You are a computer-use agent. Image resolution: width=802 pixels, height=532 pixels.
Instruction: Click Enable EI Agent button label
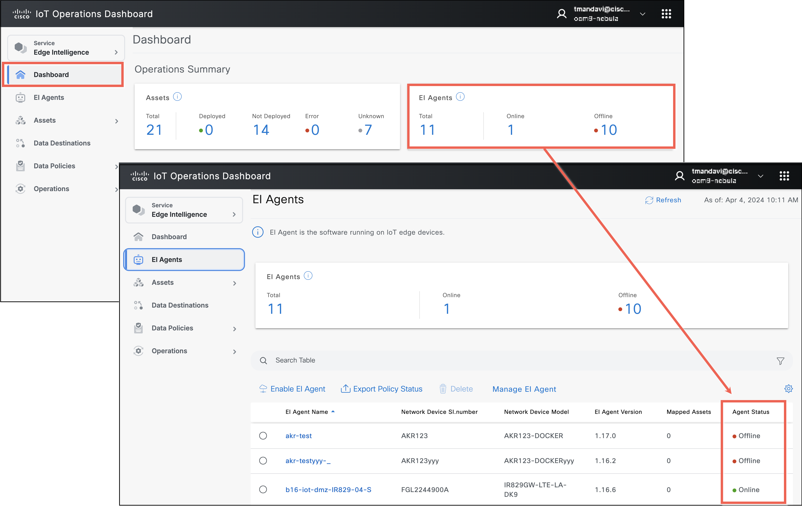click(x=298, y=389)
